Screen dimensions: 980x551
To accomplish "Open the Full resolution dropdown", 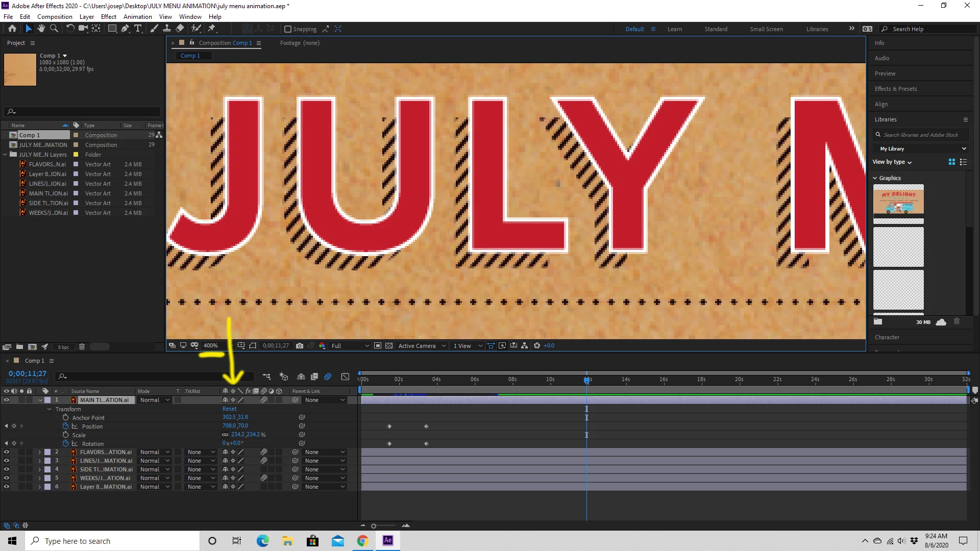I will (x=350, y=345).
